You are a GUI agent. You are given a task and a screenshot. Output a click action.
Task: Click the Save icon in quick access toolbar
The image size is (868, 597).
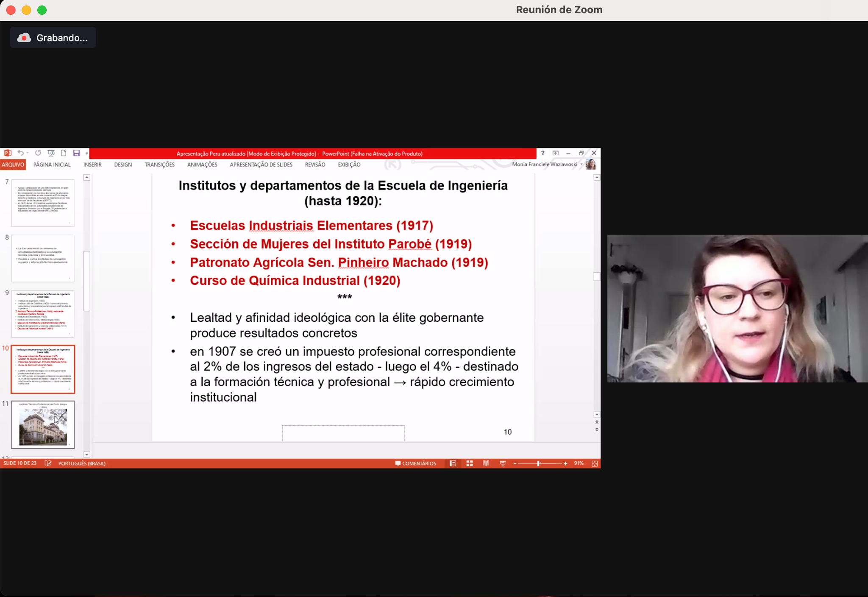tap(76, 153)
